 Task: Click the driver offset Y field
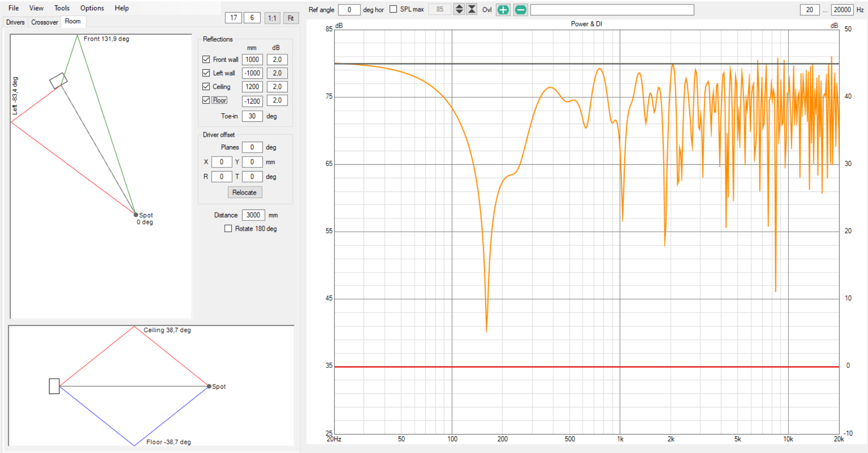tap(252, 162)
